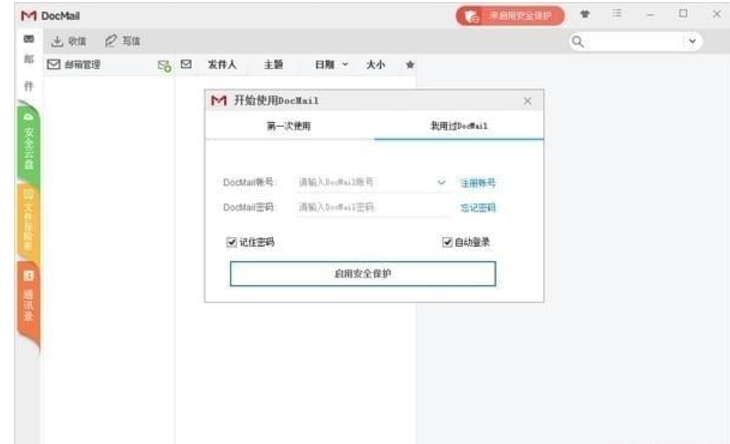
Task: Click the shield icon in the red security button
Action: pyautogui.click(x=472, y=16)
